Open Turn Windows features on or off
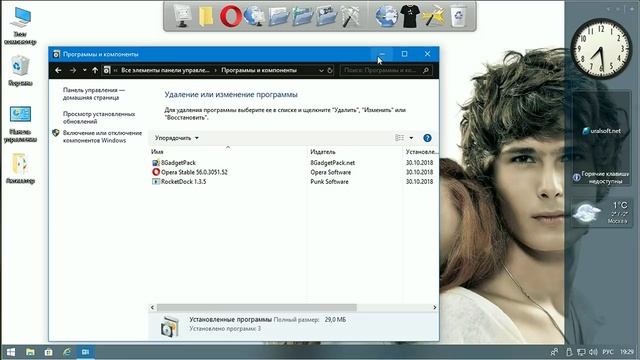Screen dimensions: 640x360 pos(102,137)
